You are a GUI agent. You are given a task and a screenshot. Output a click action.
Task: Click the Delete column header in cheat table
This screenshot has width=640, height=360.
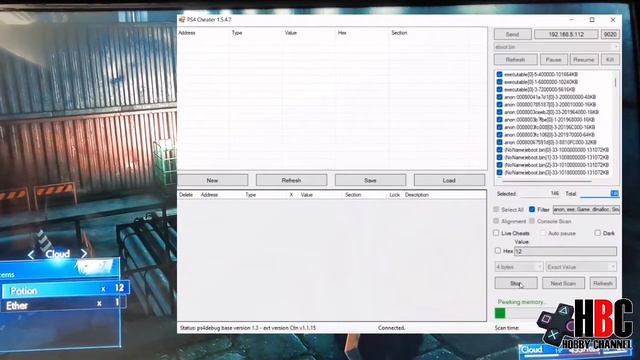pos(186,195)
